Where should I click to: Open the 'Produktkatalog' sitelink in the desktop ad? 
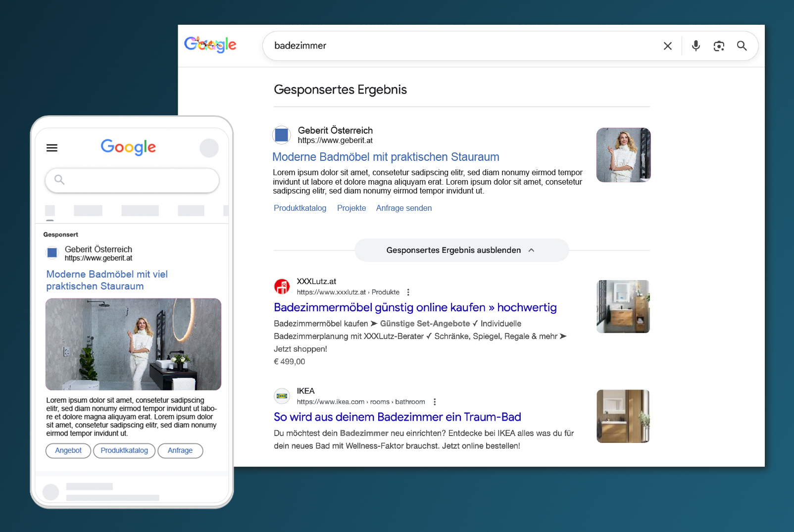click(300, 208)
